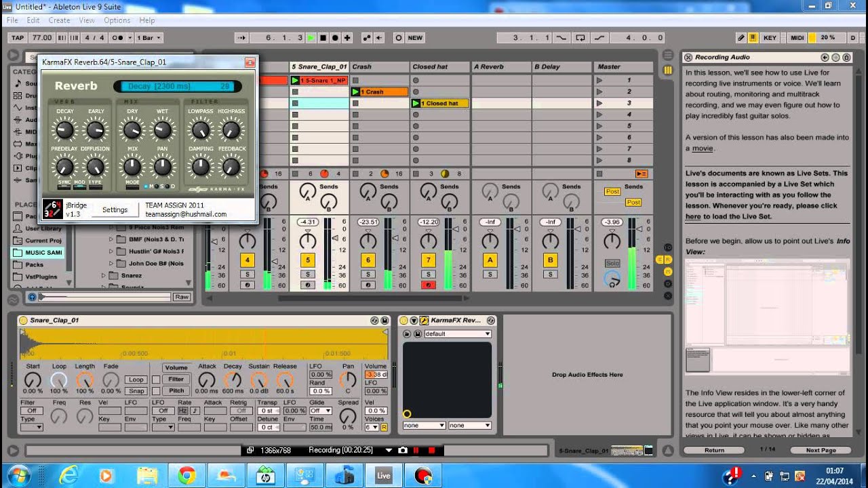Toggle the MIDI map mode switch
Viewport: 868px width, 488px height.
click(x=797, y=38)
